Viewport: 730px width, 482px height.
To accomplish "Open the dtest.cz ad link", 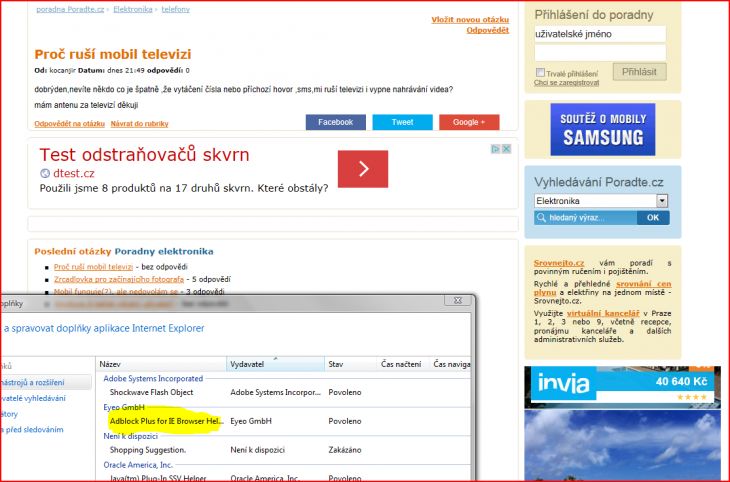I will pyautogui.click(x=74, y=173).
